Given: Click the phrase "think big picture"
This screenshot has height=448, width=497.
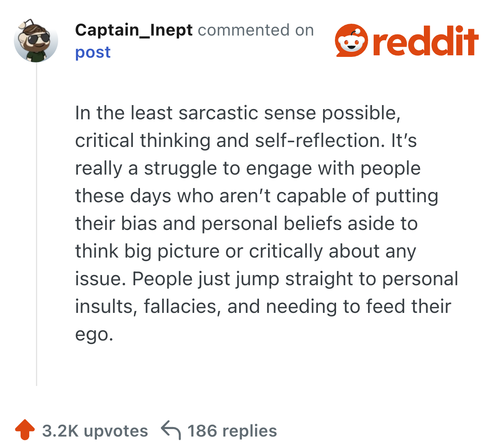Looking at the screenshot, I should coord(147,251).
